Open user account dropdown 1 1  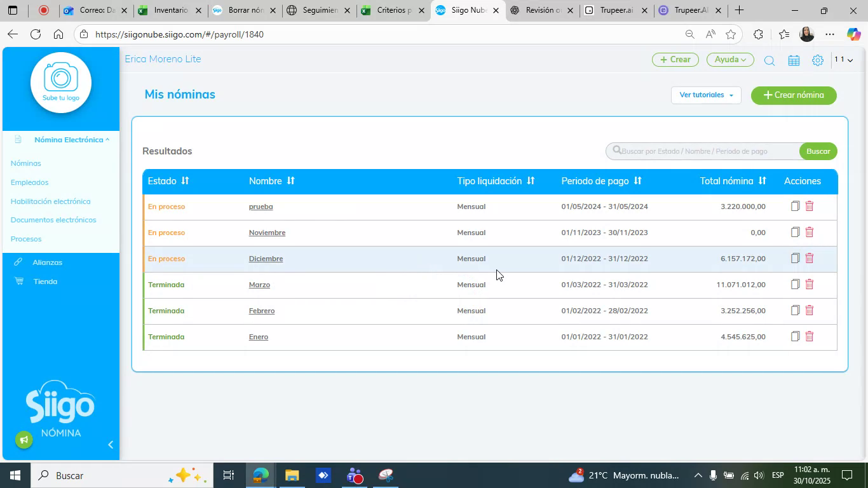844,60
